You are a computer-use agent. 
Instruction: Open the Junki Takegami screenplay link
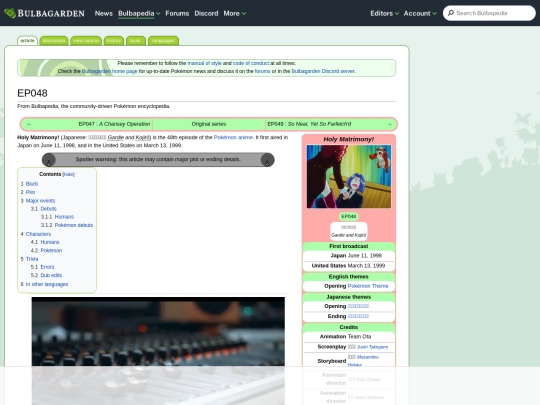(x=372, y=347)
